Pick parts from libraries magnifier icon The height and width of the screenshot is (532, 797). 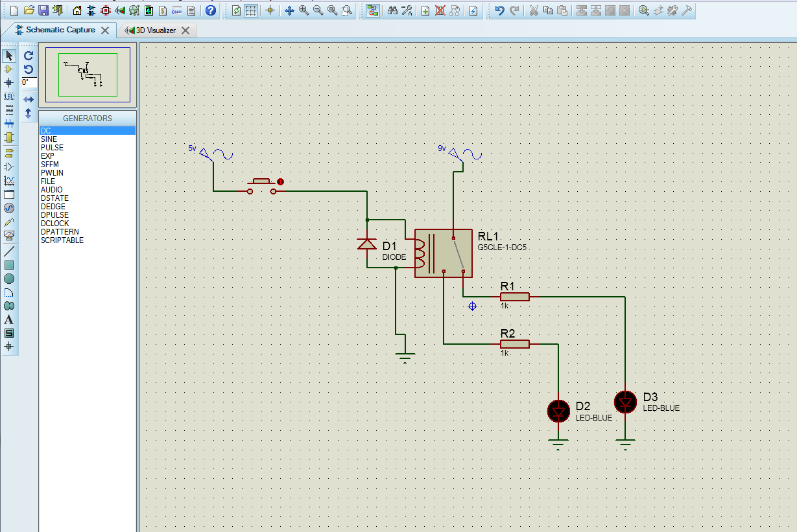click(644, 10)
